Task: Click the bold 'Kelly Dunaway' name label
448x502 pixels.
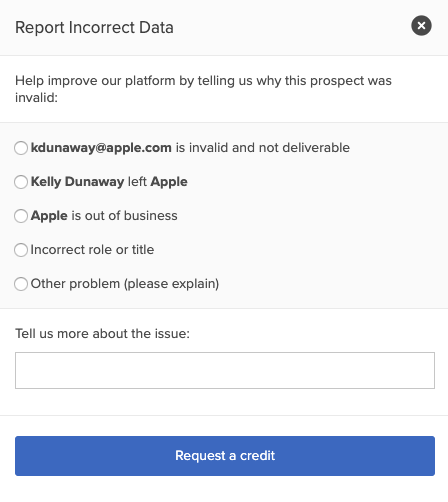Action: tap(77, 182)
